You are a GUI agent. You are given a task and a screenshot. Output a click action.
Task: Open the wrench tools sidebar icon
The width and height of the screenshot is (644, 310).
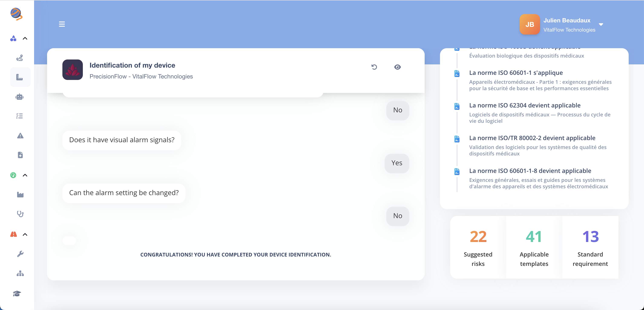20,254
